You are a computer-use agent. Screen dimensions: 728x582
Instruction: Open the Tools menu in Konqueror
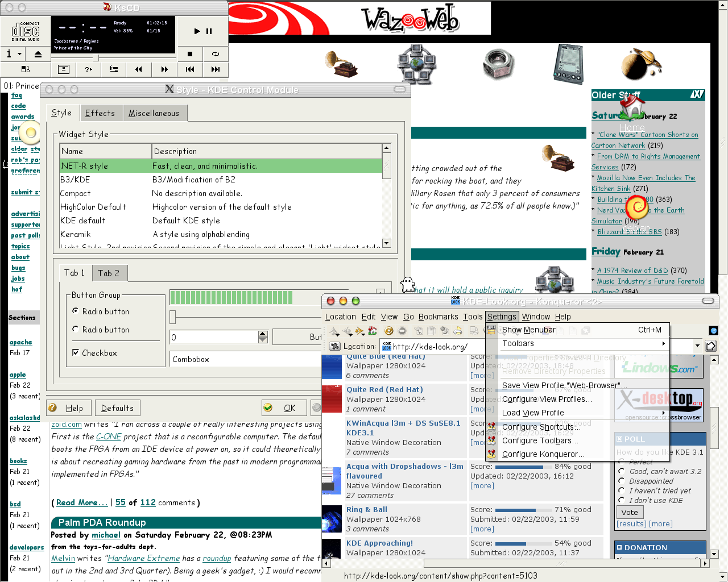tap(473, 317)
